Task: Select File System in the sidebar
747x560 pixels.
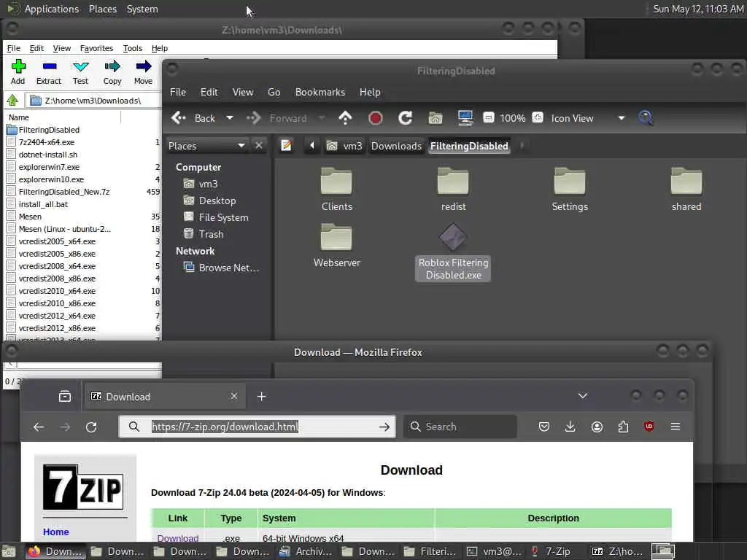Action: pyautogui.click(x=223, y=217)
